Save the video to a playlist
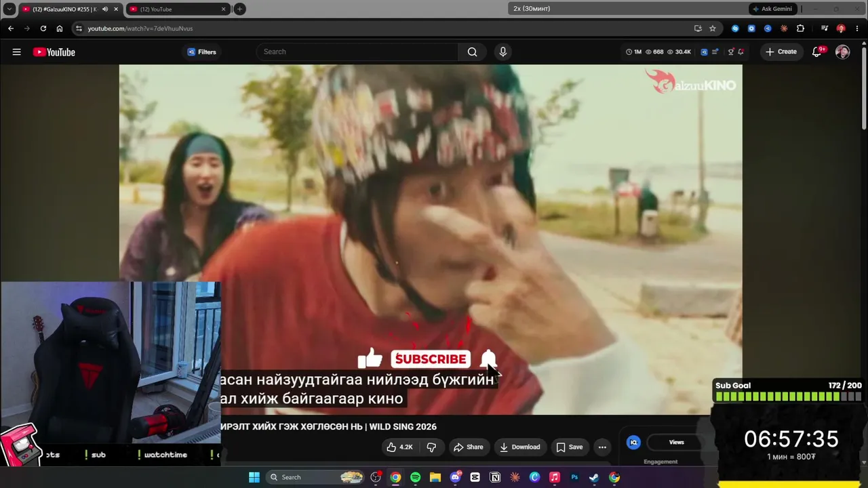Screen dimensions: 868x488 click(x=570, y=447)
